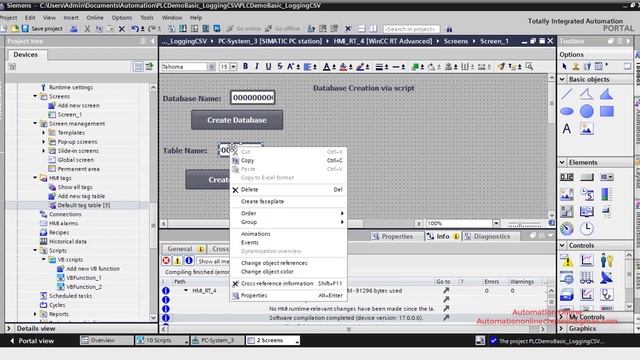Select Default tag table [3]
Image resolution: width=640 pixels, height=360 pixels.
click(84, 205)
